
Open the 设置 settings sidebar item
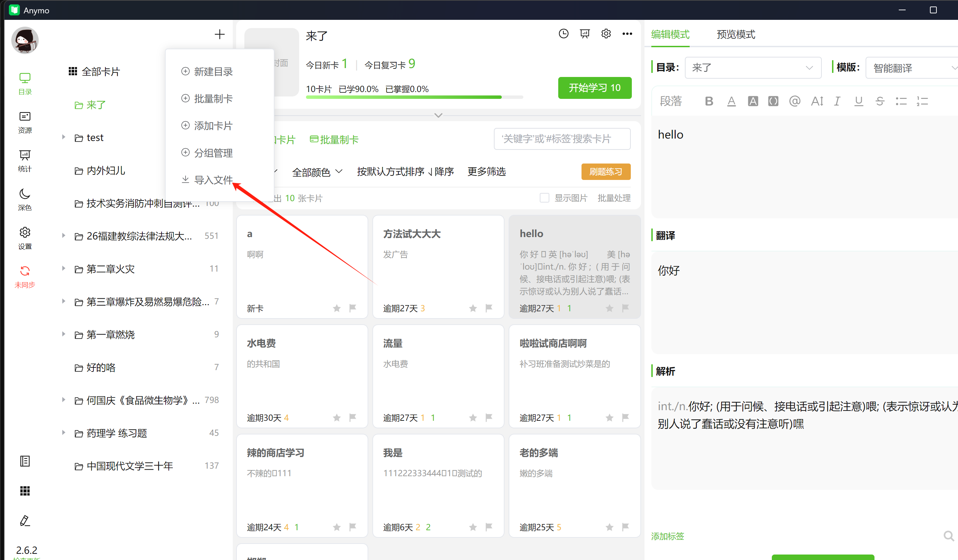pos(25,238)
